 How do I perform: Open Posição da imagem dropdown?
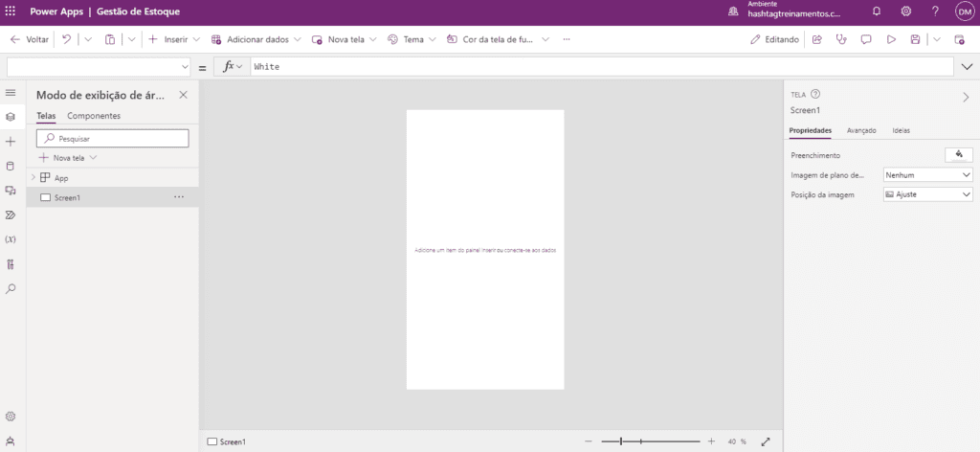(927, 194)
